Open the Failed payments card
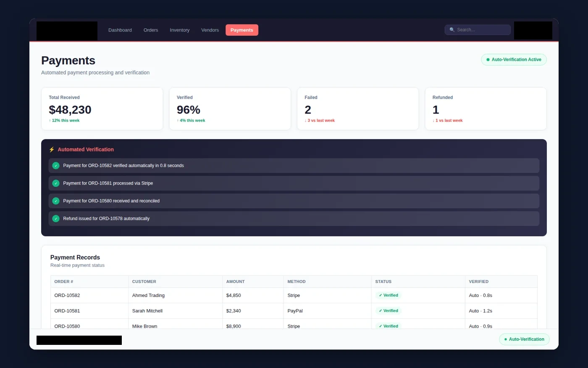 pyautogui.click(x=358, y=109)
